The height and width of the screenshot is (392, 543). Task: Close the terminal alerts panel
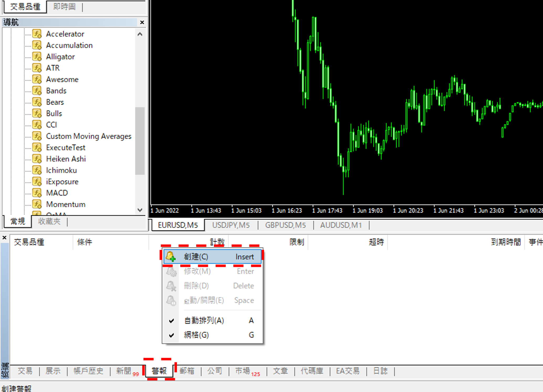click(x=4, y=238)
